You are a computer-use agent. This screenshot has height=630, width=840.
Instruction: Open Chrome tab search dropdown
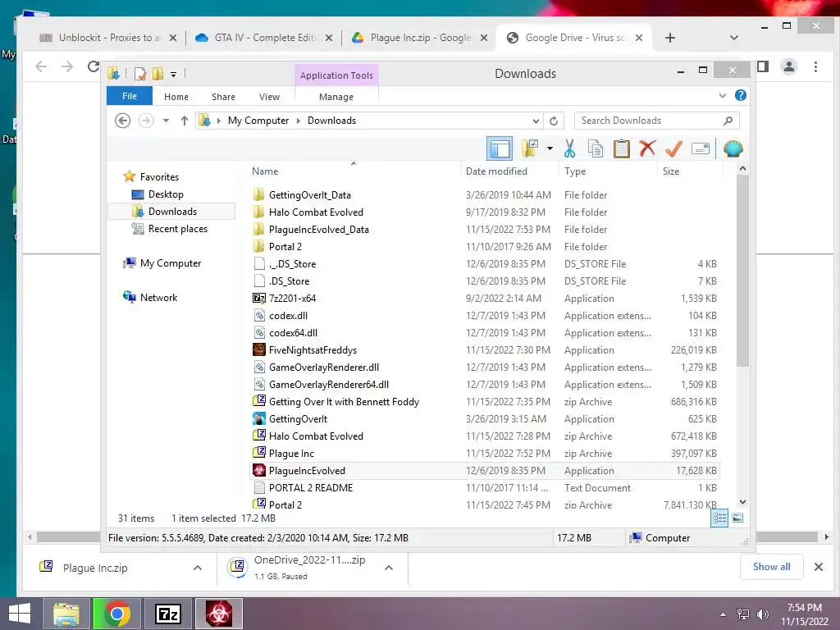click(x=734, y=38)
